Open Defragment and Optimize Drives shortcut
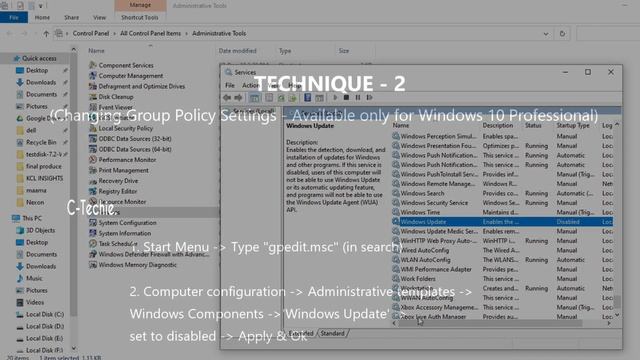The image size is (640, 360). click(137, 86)
